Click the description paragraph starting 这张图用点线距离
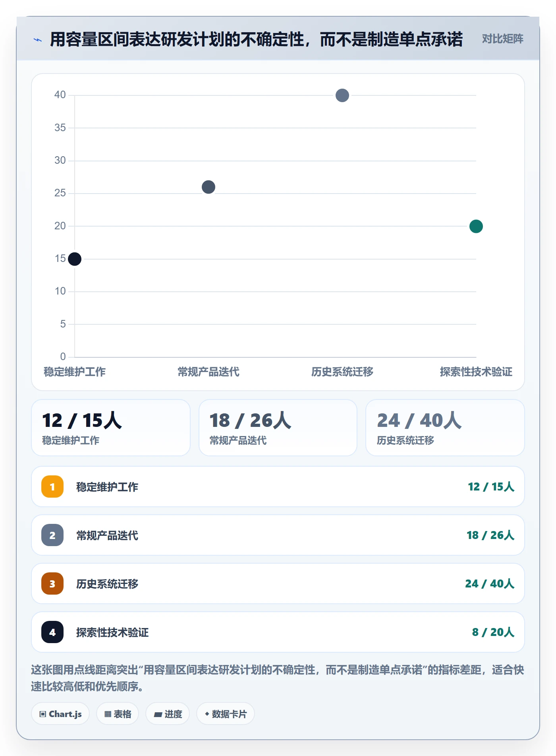556x756 pixels. click(x=278, y=678)
